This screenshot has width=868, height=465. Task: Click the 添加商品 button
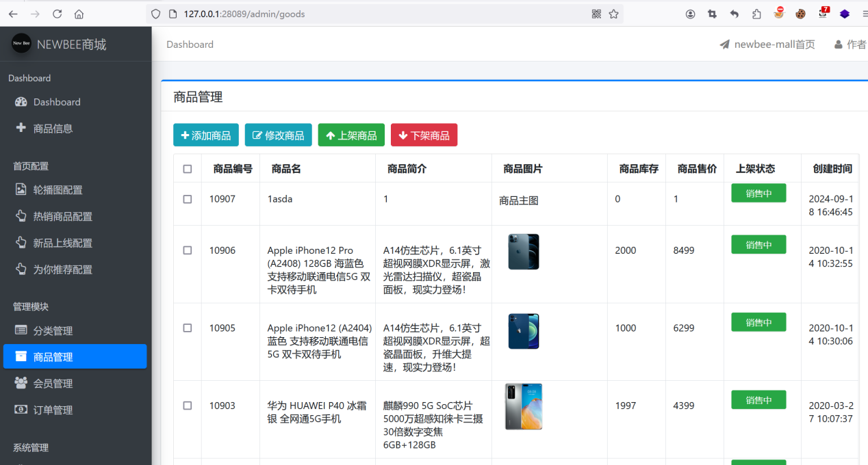(206, 135)
